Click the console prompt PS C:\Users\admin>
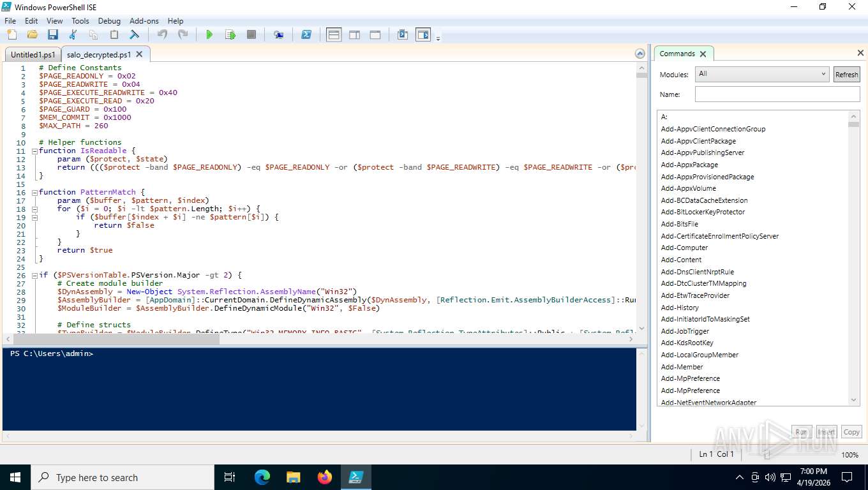This screenshot has width=868, height=490. pos(51,353)
